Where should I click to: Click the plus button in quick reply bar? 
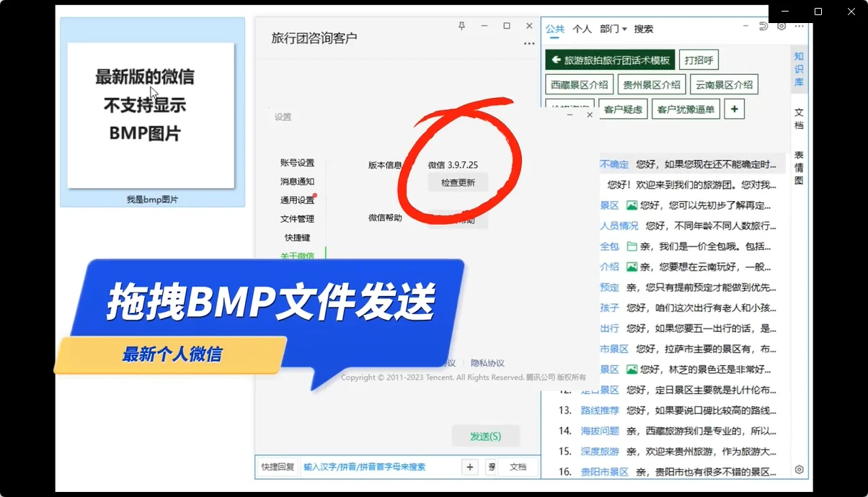click(470, 467)
